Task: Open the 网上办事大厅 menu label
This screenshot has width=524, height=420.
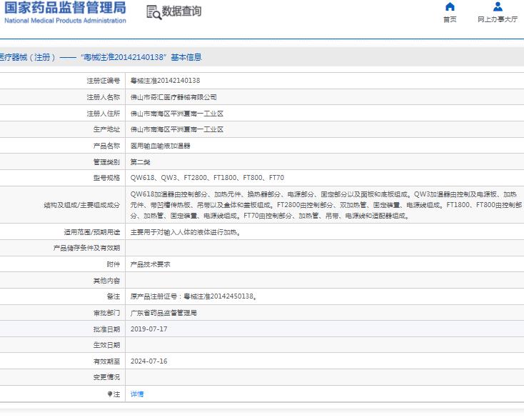Action: (x=498, y=19)
